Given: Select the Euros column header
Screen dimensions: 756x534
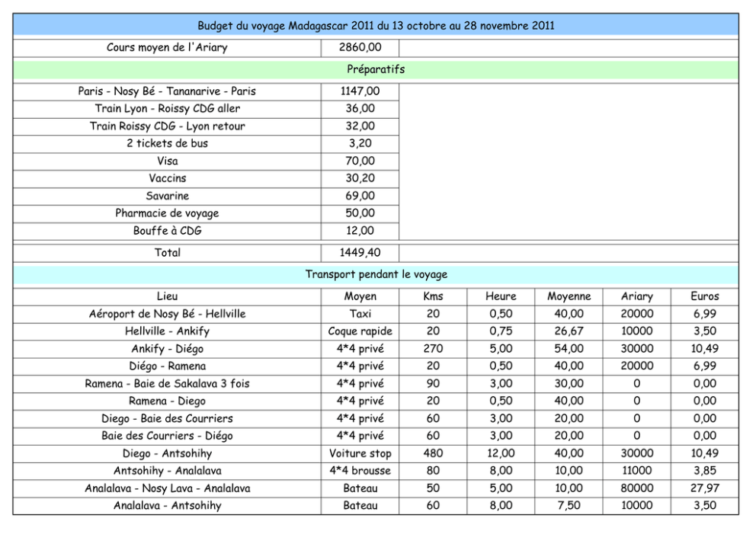Looking at the screenshot, I should [x=704, y=297].
